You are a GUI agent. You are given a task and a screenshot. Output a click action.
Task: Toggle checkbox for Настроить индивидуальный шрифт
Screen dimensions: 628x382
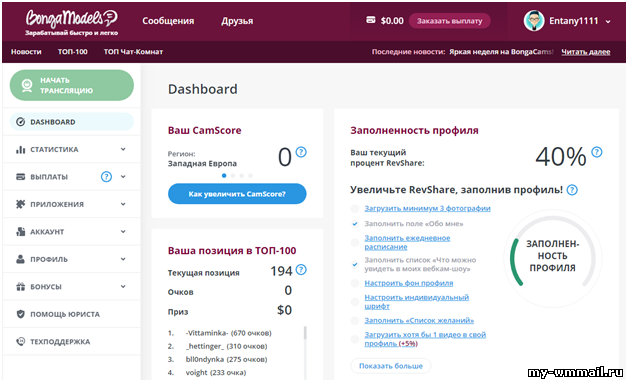[x=355, y=302]
